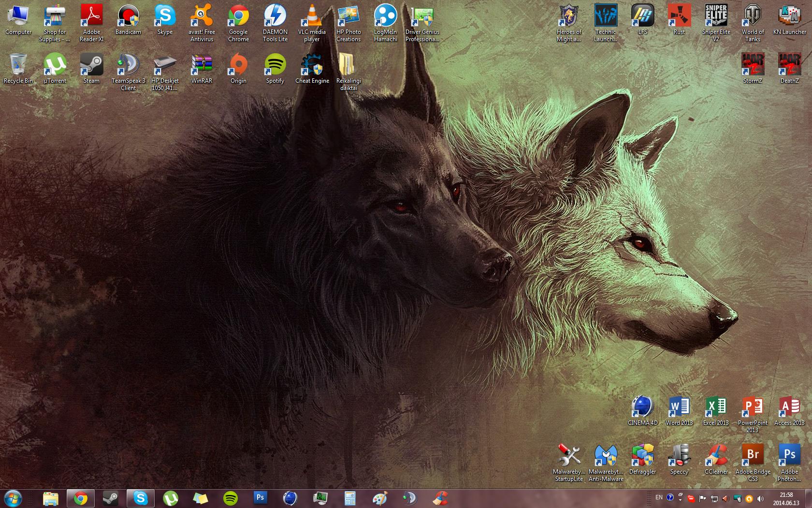Select the KN Launcher icon
812x508 pixels.
(790, 21)
